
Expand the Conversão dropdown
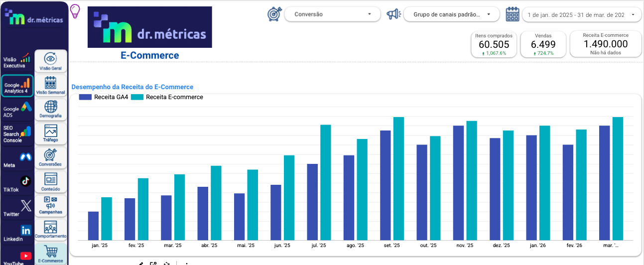pyautogui.click(x=332, y=14)
